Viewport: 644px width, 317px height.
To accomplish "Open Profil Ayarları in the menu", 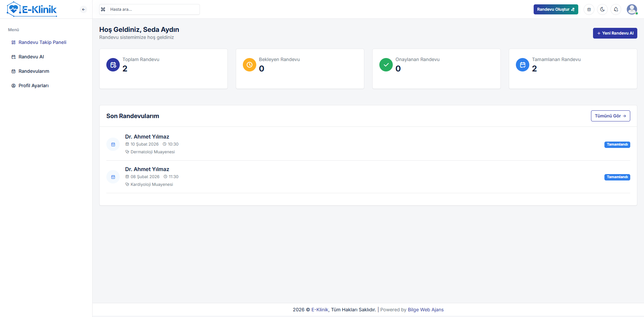I will click(34, 86).
